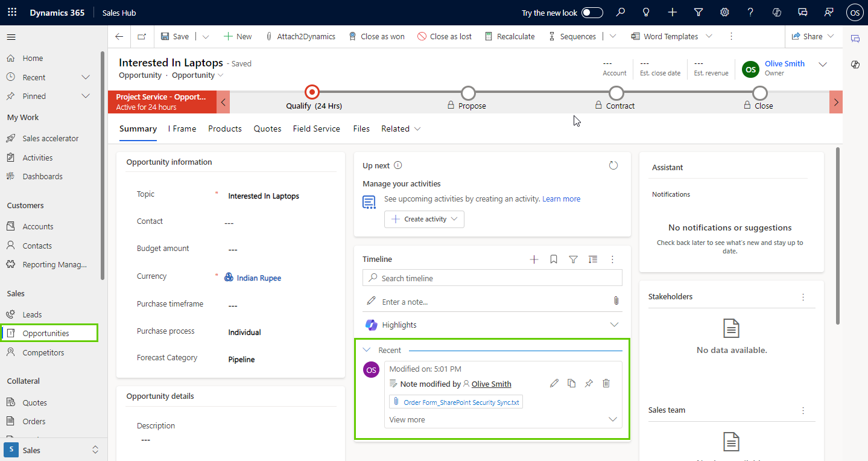Attach a file using paperclip icon

tap(616, 301)
